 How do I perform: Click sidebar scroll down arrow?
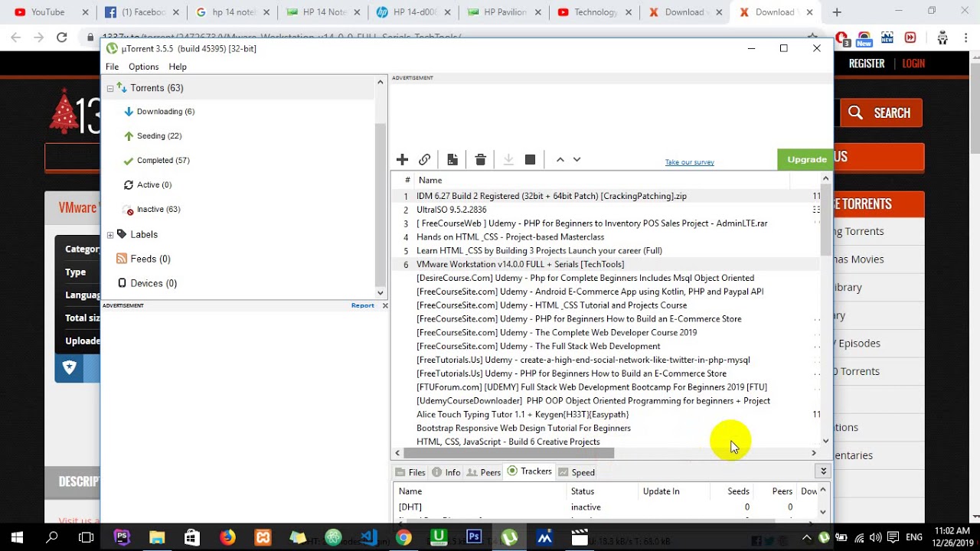coord(381,293)
